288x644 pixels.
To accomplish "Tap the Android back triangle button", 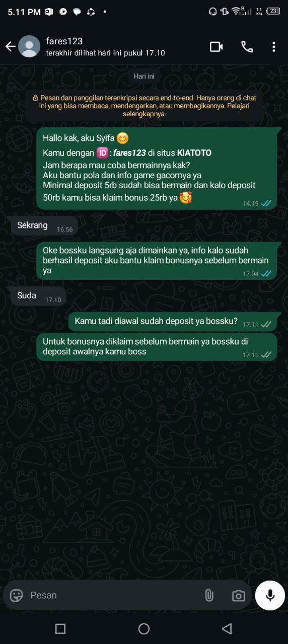I will coord(227,628).
